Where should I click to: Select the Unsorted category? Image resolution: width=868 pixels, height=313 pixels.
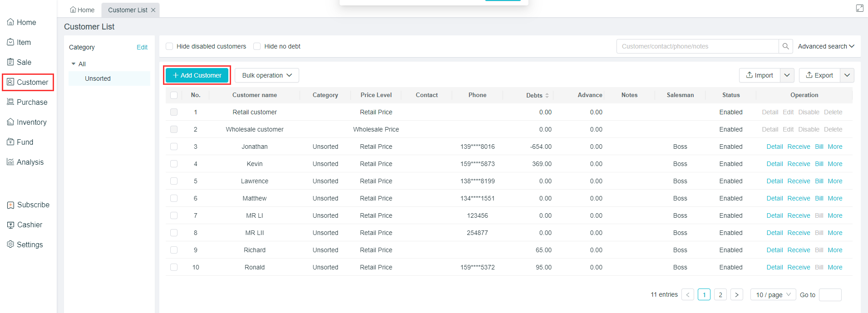pyautogui.click(x=98, y=78)
